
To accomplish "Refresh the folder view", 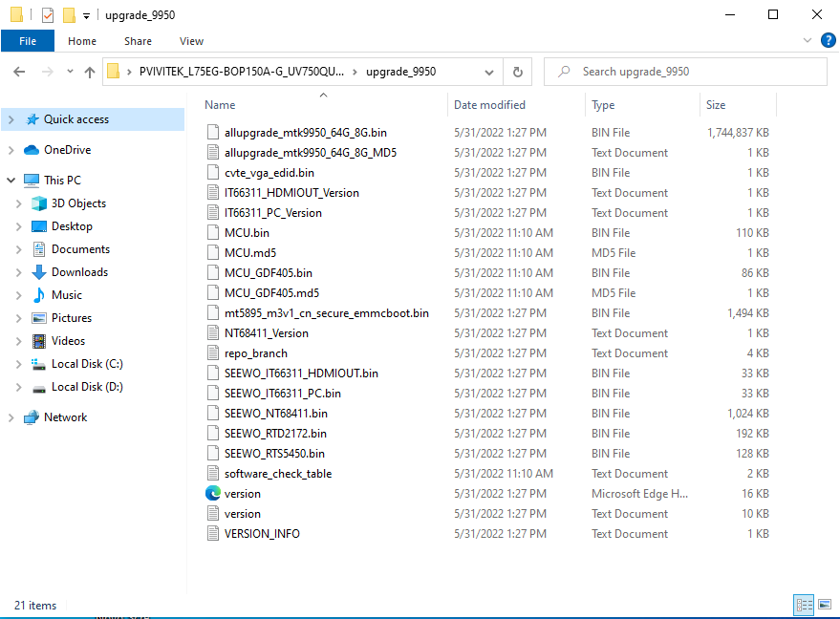I will (518, 72).
